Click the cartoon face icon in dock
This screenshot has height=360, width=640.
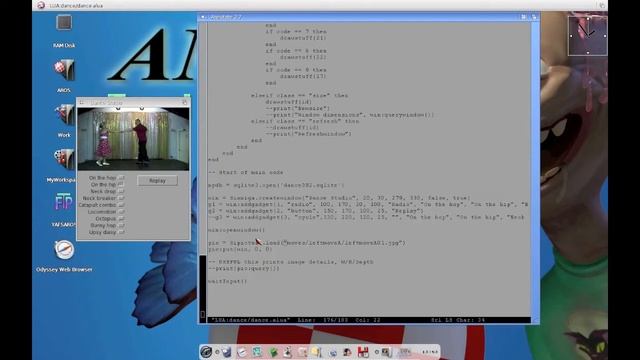(347, 352)
